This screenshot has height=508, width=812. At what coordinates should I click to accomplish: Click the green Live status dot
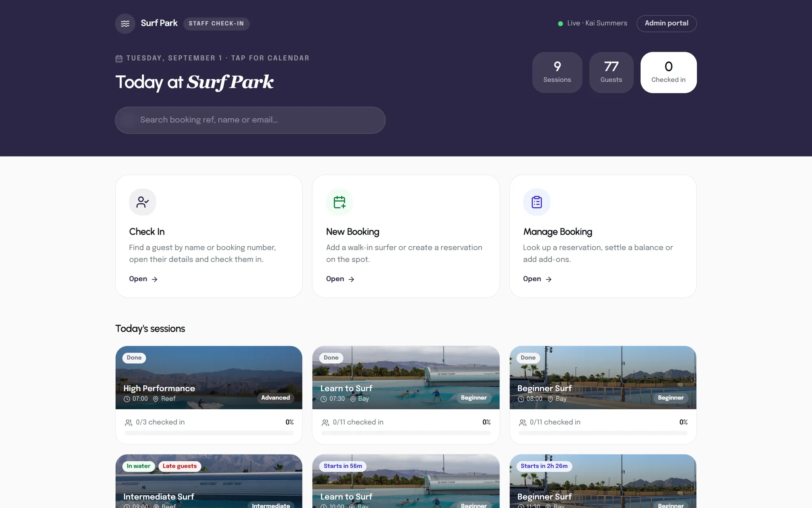[560, 24]
